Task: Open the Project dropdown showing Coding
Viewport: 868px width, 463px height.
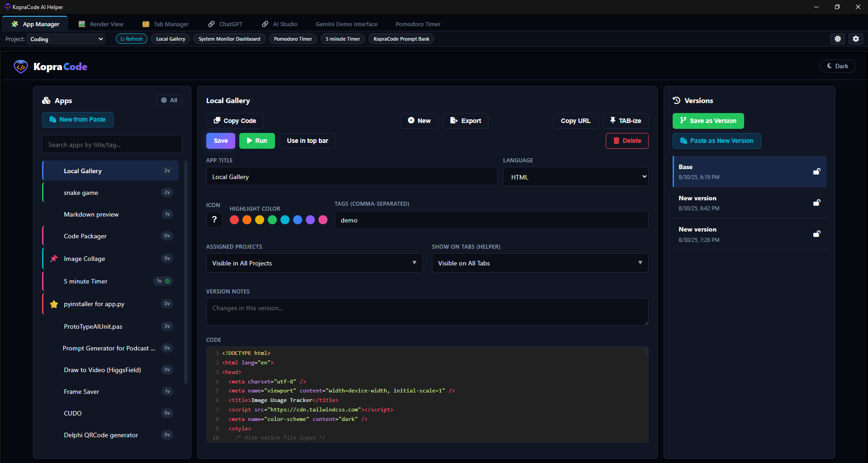Action: (x=66, y=39)
